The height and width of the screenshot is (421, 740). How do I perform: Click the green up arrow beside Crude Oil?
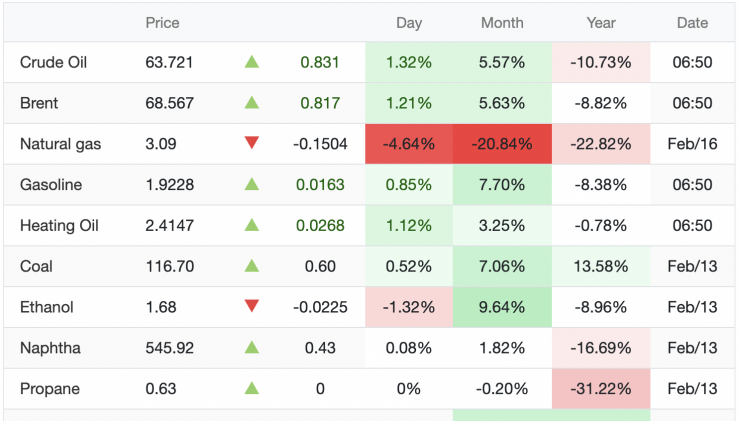(x=252, y=62)
